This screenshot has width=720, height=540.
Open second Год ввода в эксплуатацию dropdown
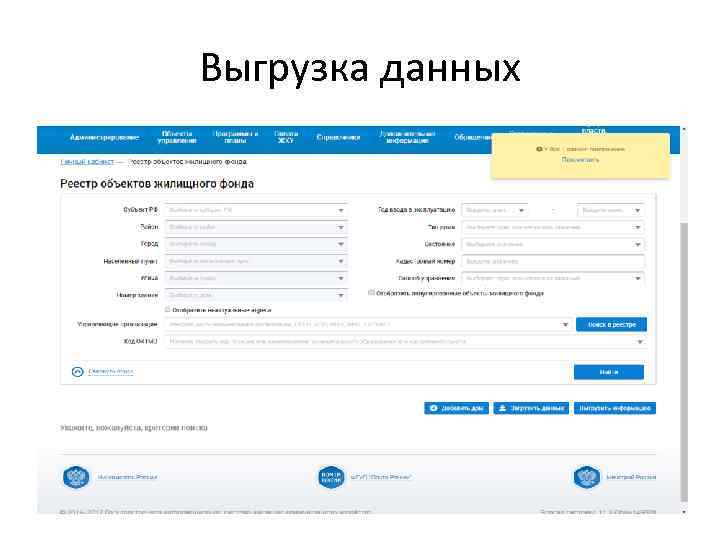[x=610, y=210]
